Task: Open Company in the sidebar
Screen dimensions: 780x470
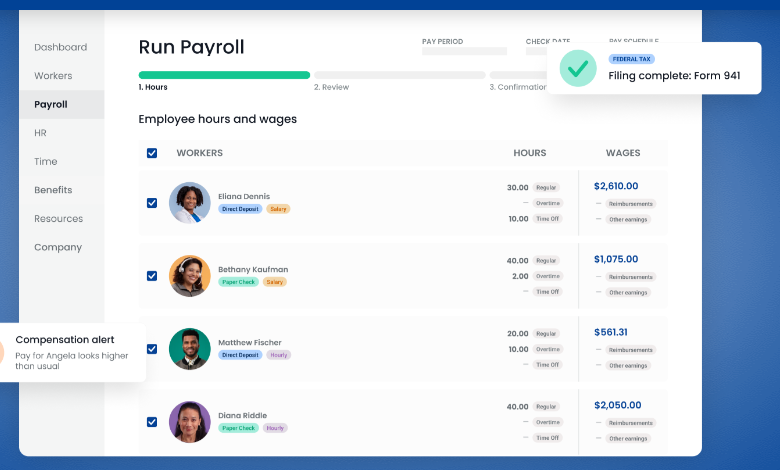Action: coord(58,247)
